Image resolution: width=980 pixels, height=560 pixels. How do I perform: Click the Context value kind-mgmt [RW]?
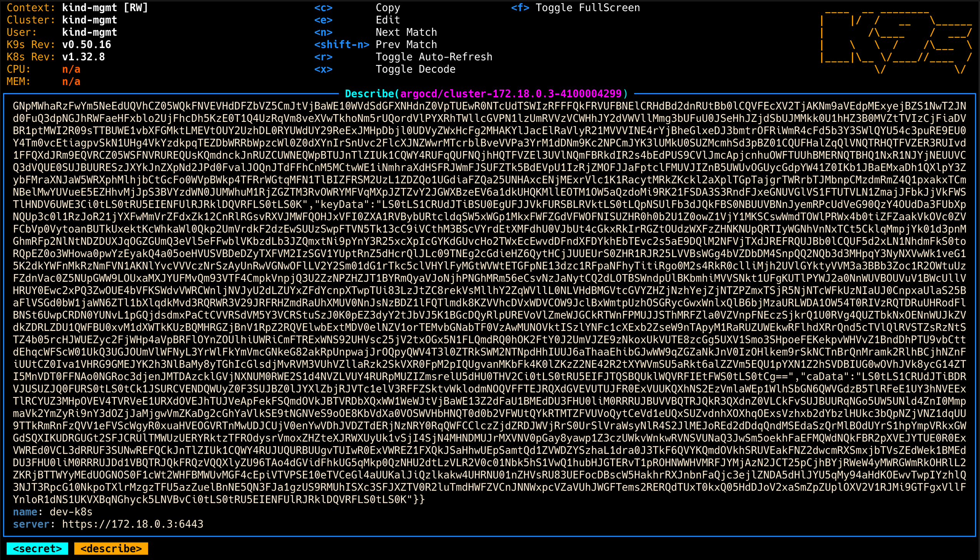(105, 8)
